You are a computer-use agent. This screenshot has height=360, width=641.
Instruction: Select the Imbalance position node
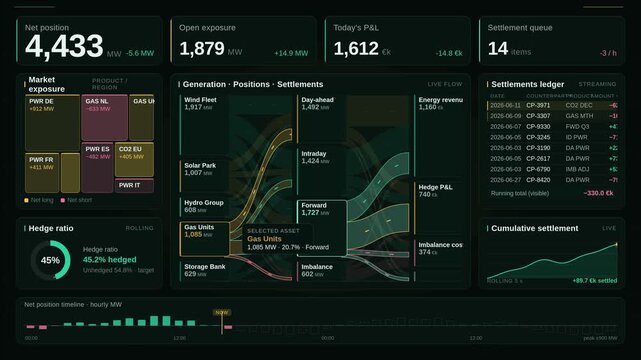pos(321,271)
